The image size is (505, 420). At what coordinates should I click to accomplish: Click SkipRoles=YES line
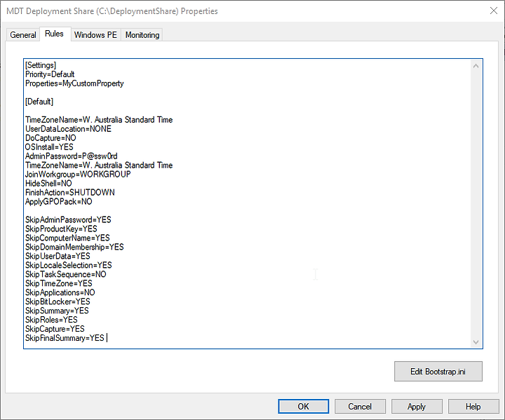point(51,320)
